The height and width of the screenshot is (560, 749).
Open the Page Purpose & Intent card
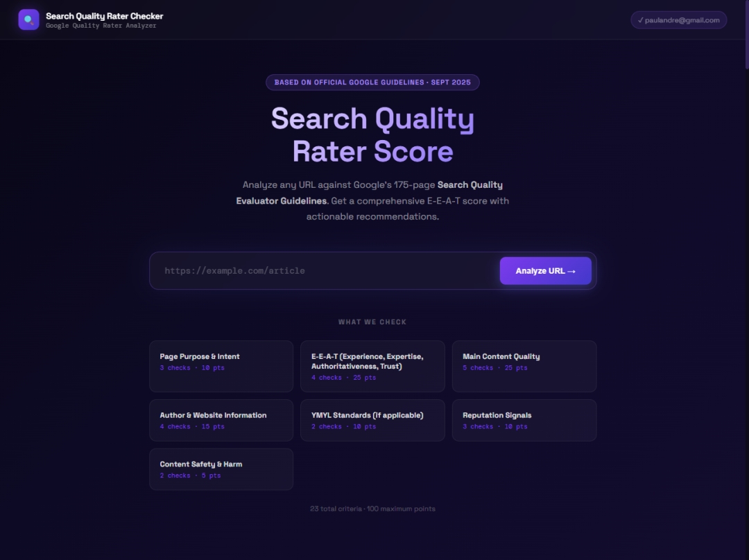(221, 366)
